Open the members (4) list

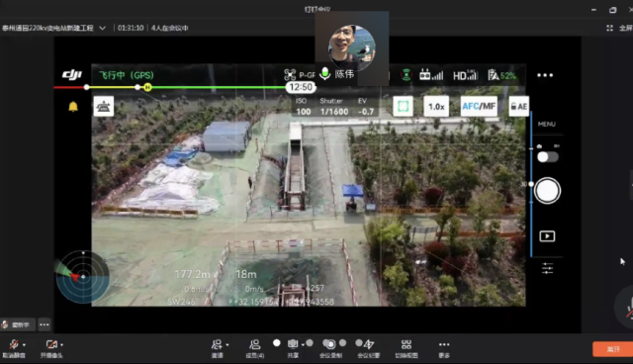click(255, 348)
